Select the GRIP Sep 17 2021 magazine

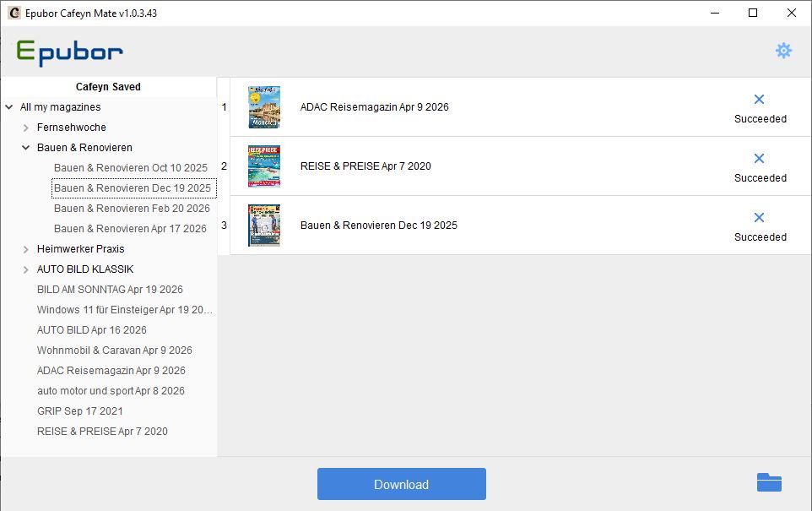point(78,410)
